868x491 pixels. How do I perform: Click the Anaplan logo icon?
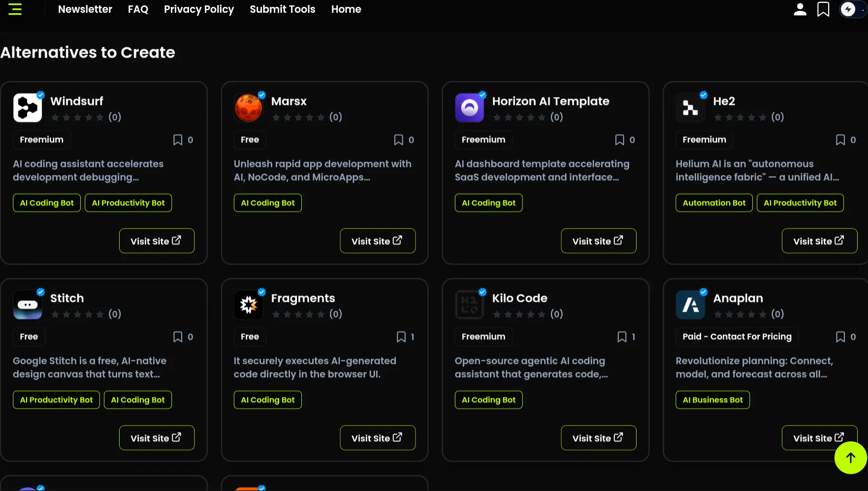690,304
